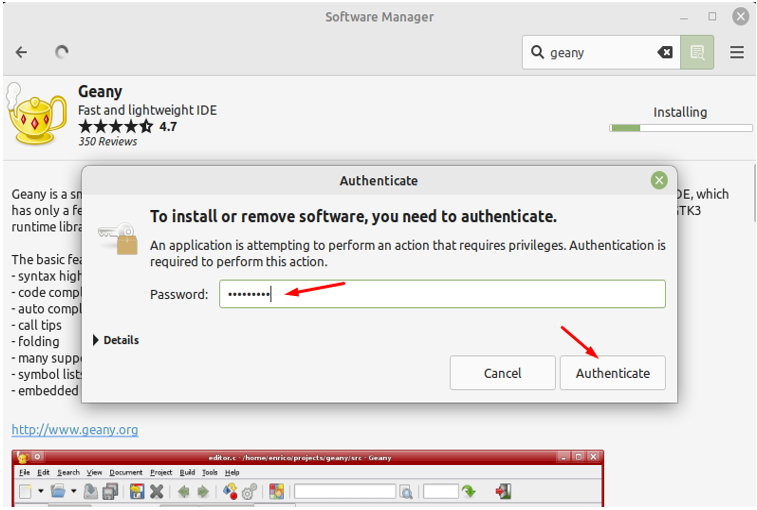Click the Installing progress bar
This screenshot has height=510, width=757.
[681, 128]
